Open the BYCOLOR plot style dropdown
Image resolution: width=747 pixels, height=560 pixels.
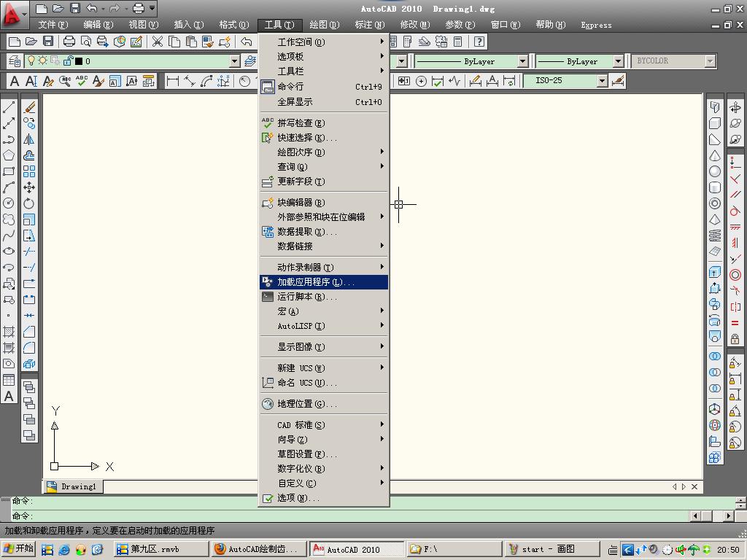tap(711, 61)
